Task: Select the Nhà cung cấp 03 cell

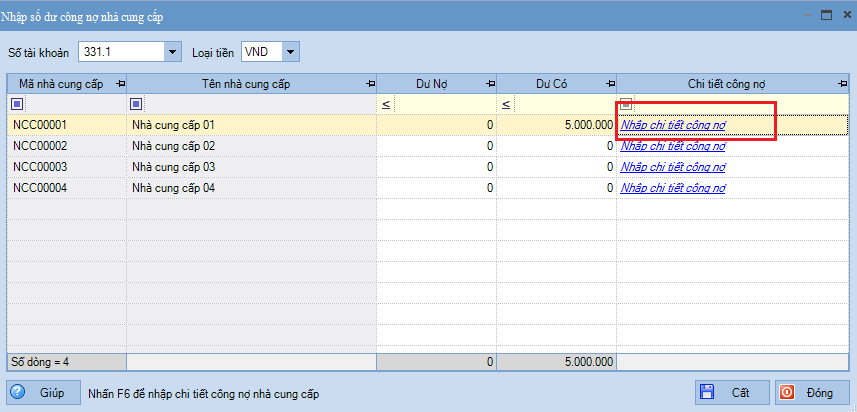Action: pos(251,167)
